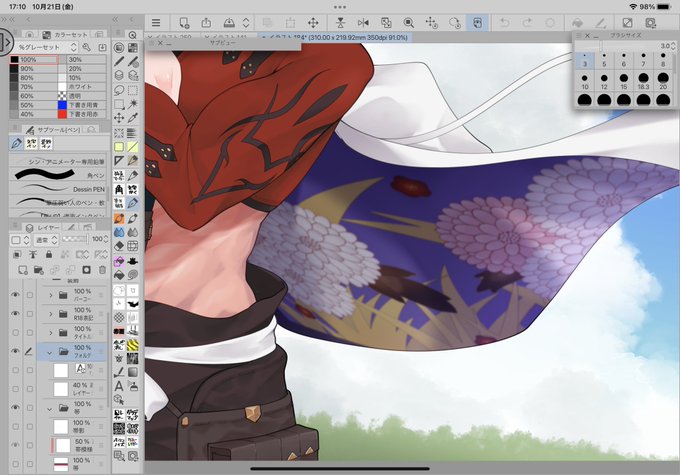680x475 pixels.
Task: Expand the R18表記 folder chevron
Action: tap(50, 314)
